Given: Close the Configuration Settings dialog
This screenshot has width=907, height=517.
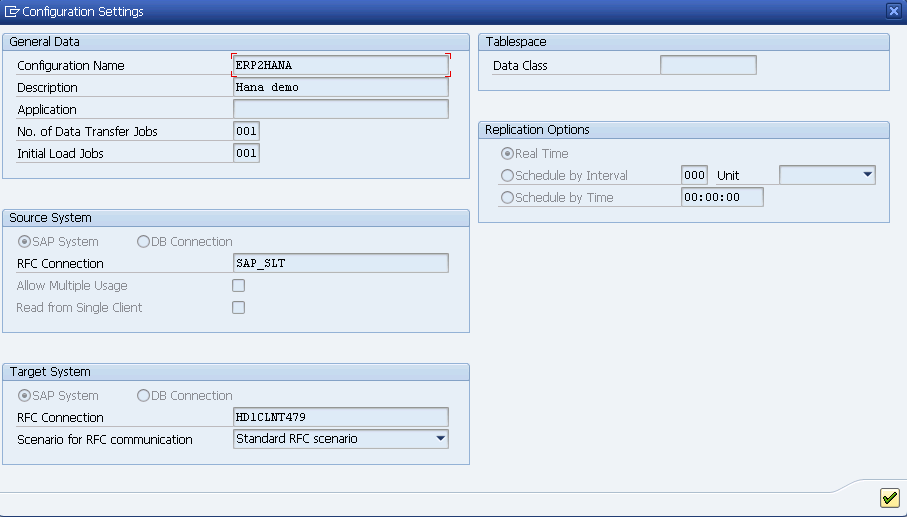Looking at the screenshot, I should pos(893,11).
